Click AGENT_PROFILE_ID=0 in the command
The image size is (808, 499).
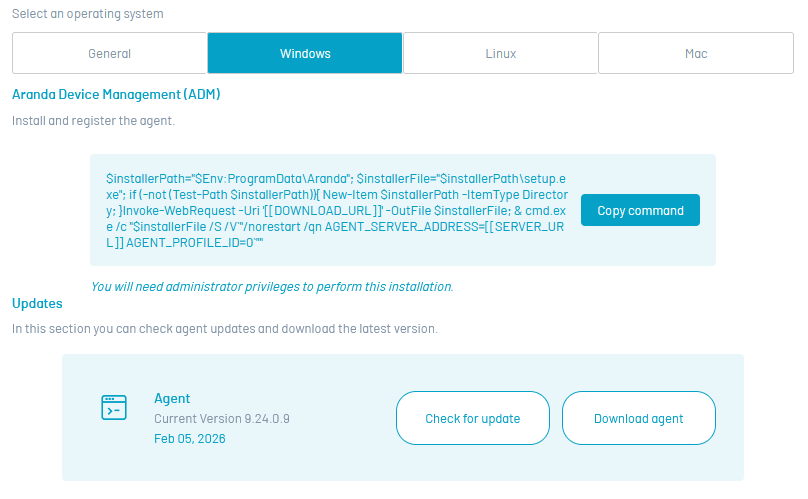coord(192,242)
